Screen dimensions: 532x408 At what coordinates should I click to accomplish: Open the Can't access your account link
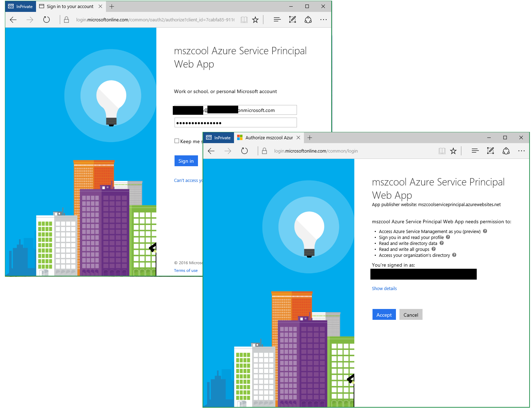coord(188,181)
